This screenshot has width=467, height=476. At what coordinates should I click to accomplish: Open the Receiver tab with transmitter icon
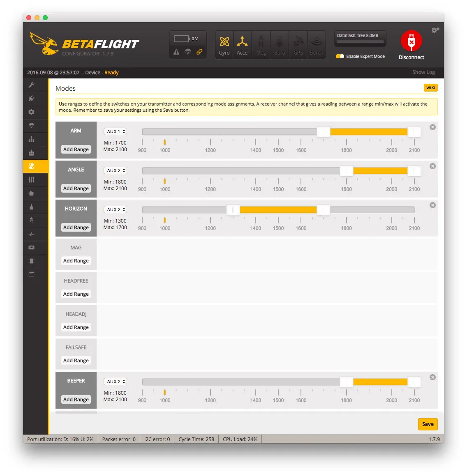pyautogui.click(x=32, y=153)
